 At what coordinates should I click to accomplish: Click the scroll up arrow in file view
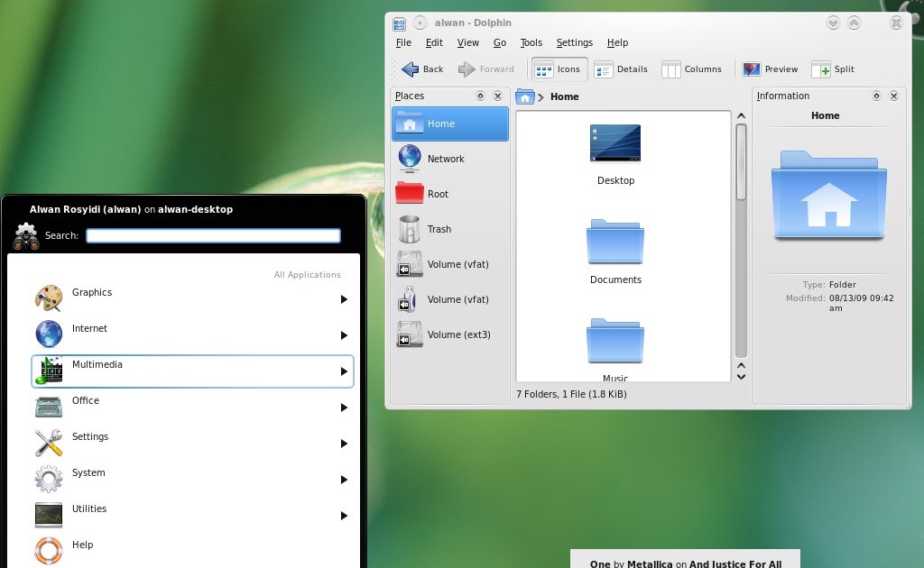(742, 116)
